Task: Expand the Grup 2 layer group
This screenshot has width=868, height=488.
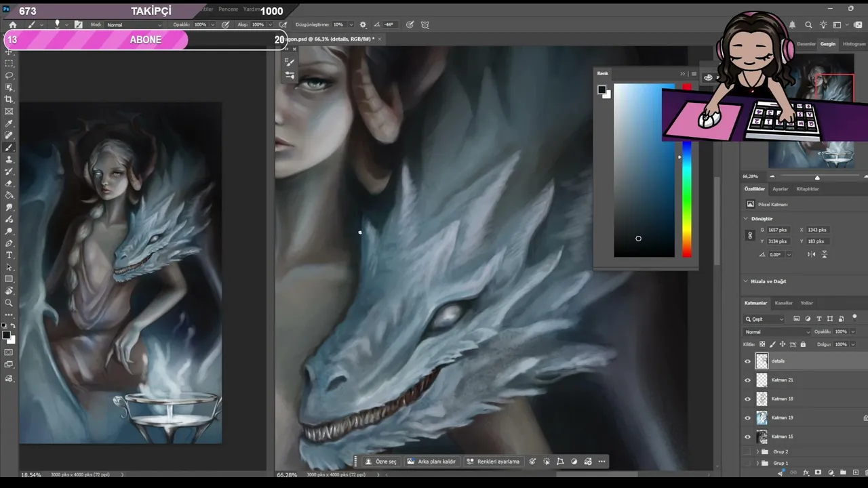Action: point(757,451)
